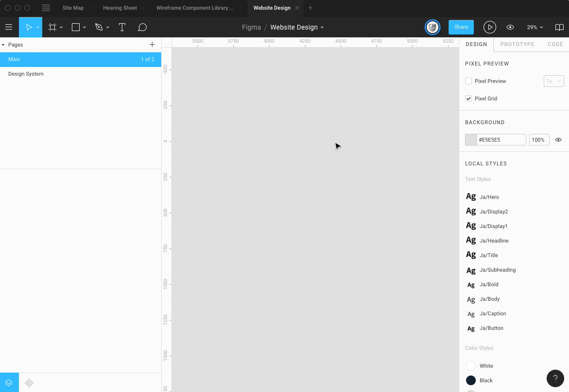Click the Ja/Display1 text style
The width and height of the screenshot is (569, 392).
[x=494, y=226]
